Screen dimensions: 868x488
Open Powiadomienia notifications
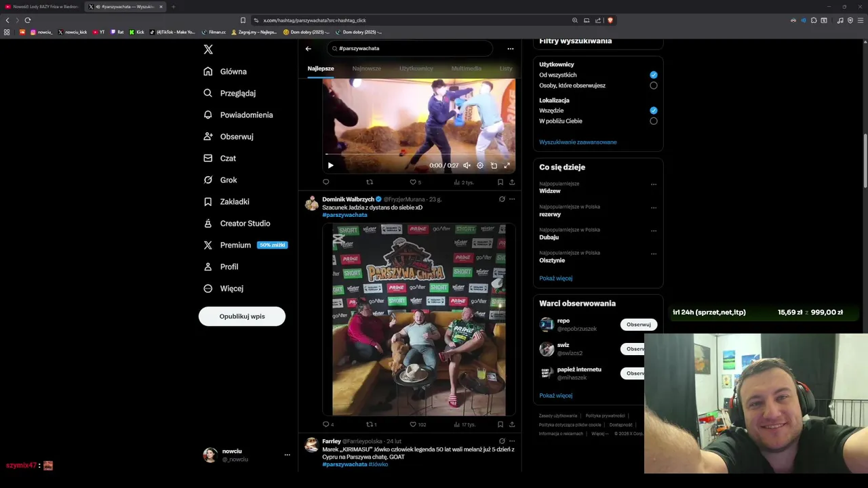click(238, 115)
